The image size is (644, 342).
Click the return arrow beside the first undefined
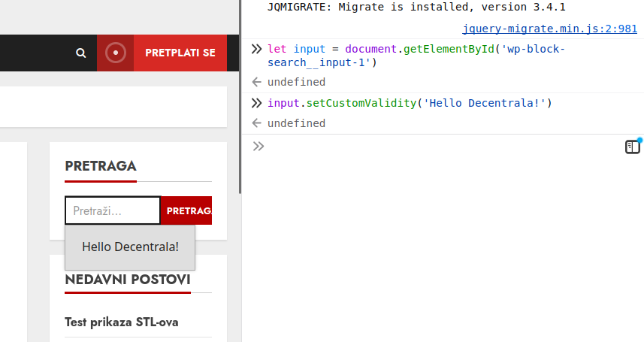(257, 82)
